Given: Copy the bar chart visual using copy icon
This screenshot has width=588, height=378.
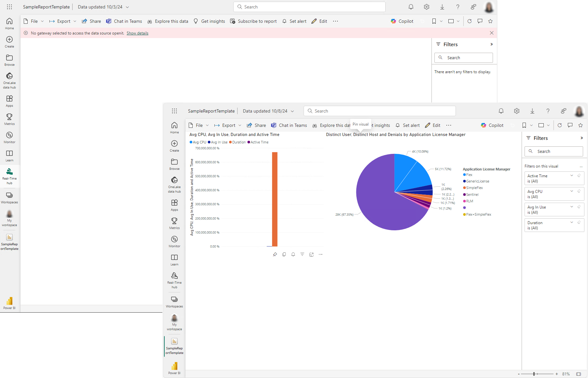Looking at the screenshot, I should coord(284,254).
